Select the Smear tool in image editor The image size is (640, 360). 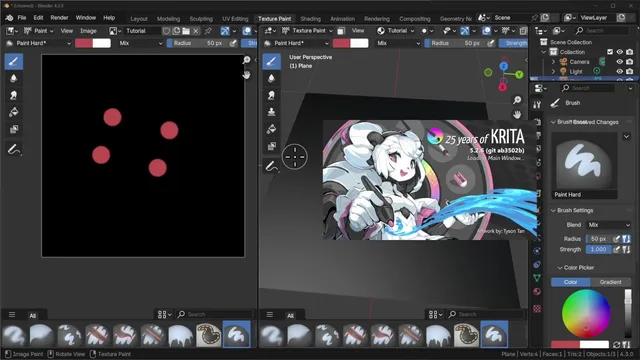pos(13,95)
